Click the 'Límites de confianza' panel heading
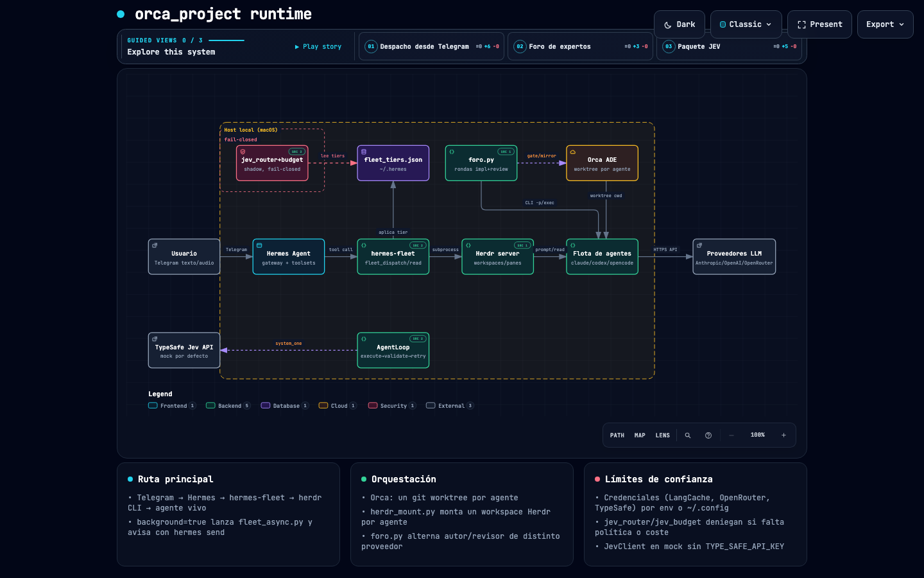This screenshot has height=578, width=924. (x=659, y=479)
